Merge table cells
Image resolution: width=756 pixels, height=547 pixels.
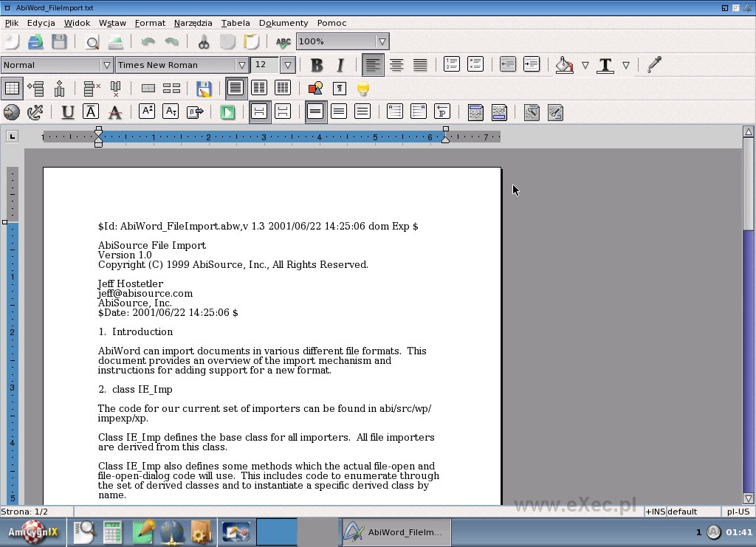[x=148, y=88]
